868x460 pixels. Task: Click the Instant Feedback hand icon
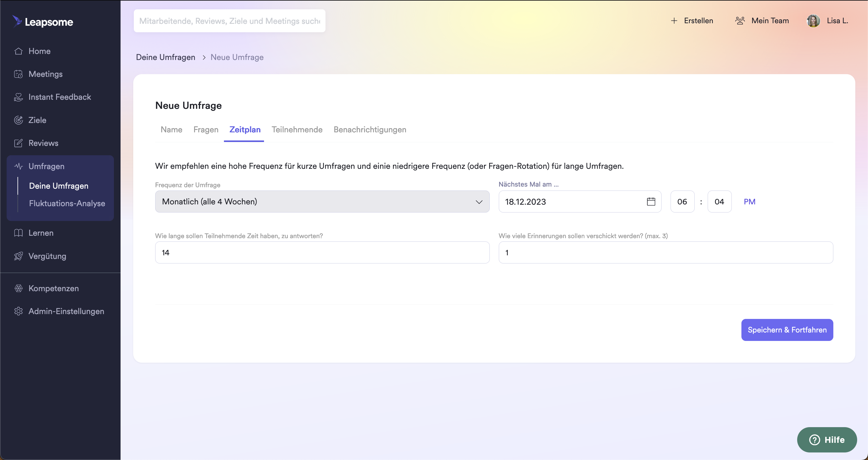click(18, 97)
